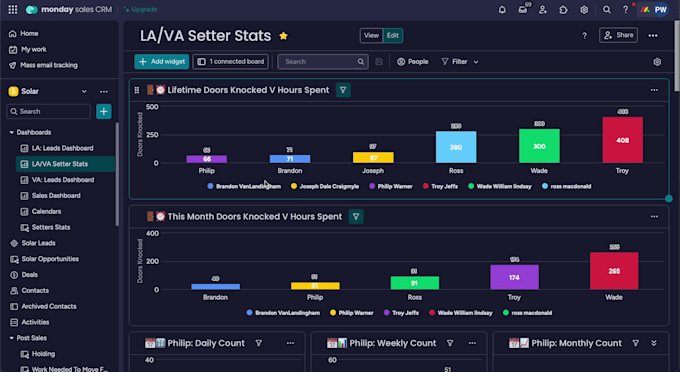Open Mass email tracking
Screen dimensions: 680x372
43,65
